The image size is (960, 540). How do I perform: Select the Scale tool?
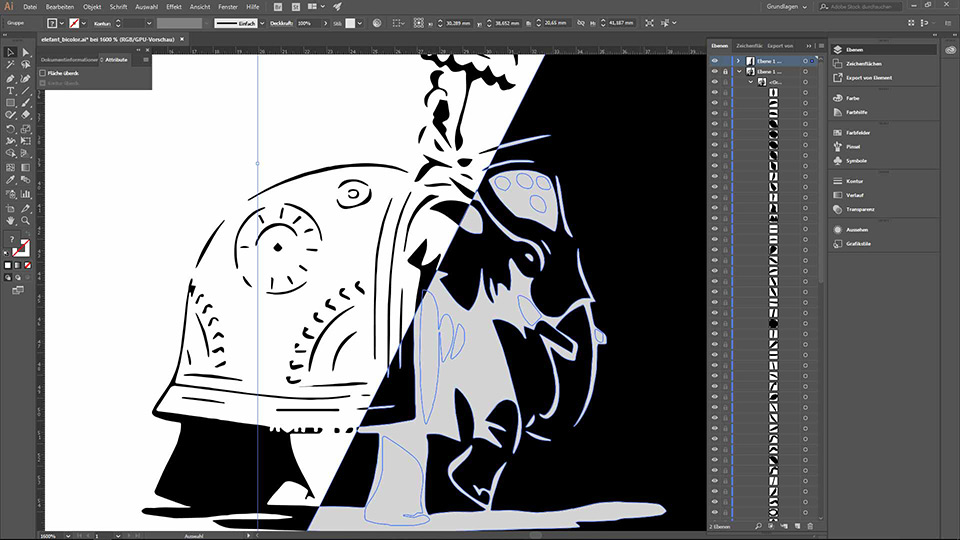(25, 129)
